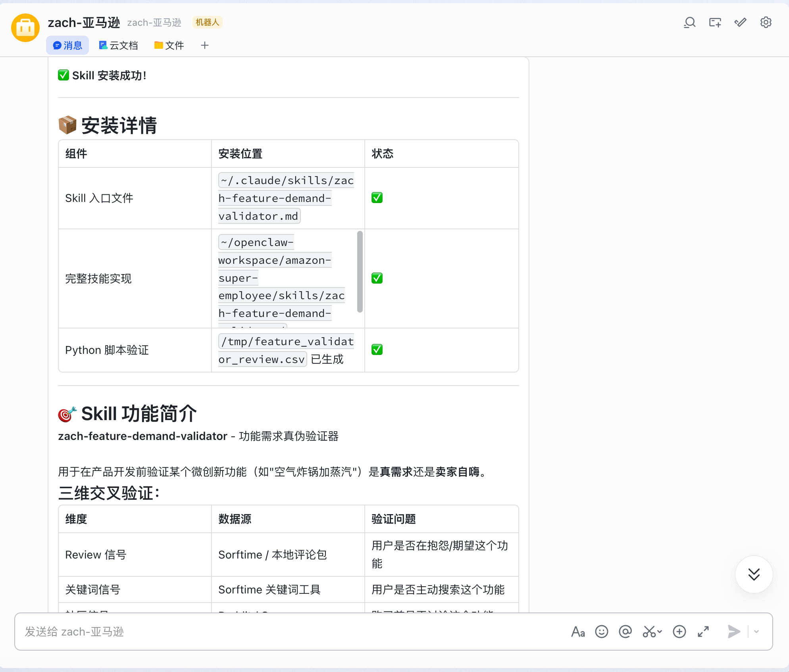Screen dimensions: 789x672
Task: Add a new tab with plus button
Action: pyautogui.click(x=205, y=46)
